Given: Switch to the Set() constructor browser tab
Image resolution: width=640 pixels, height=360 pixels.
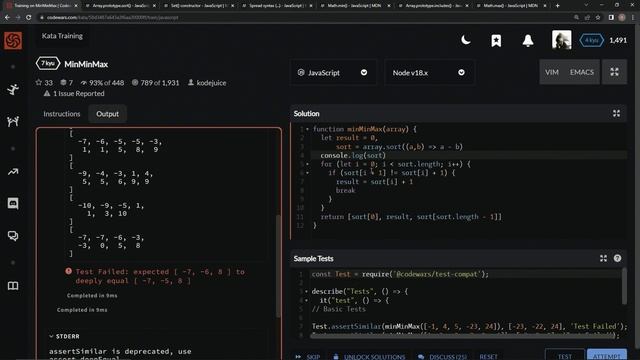Looking at the screenshot, I should 198,6.
